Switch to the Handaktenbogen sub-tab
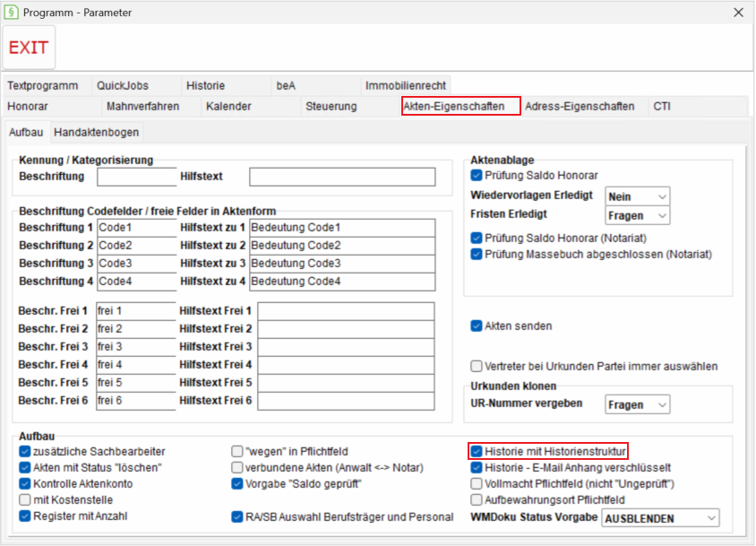The width and height of the screenshot is (756, 546). click(x=97, y=133)
